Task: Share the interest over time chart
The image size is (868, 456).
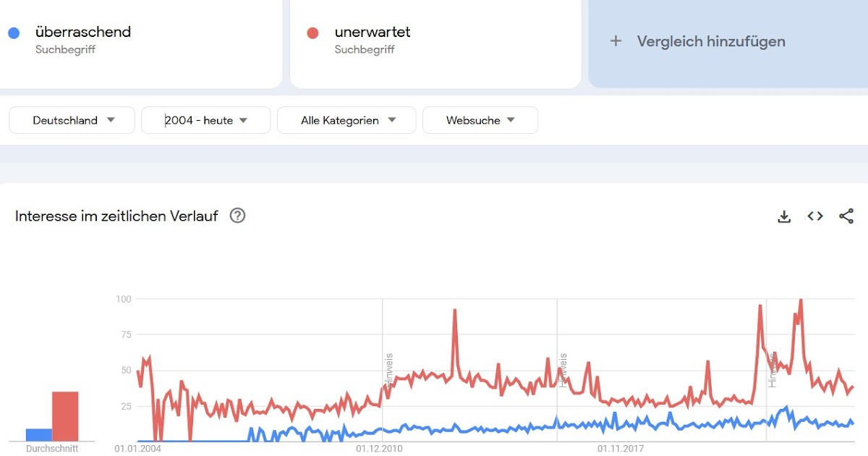Action: click(x=846, y=216)
